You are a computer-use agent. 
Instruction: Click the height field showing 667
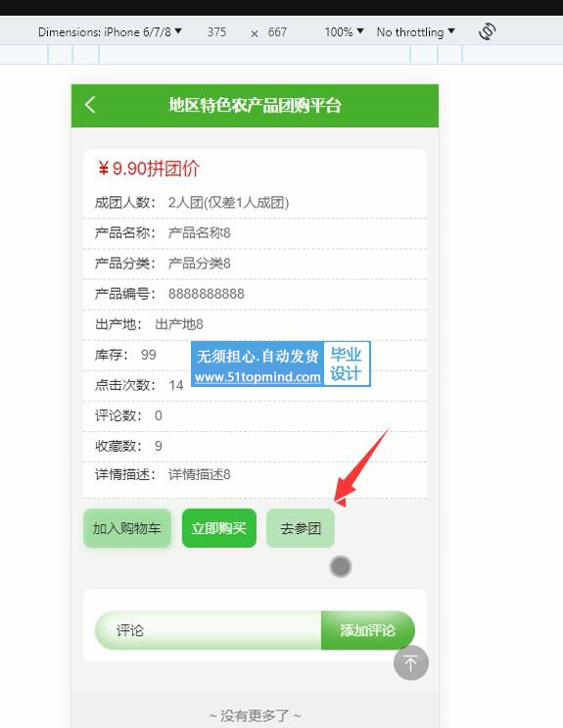click(277, 32)
